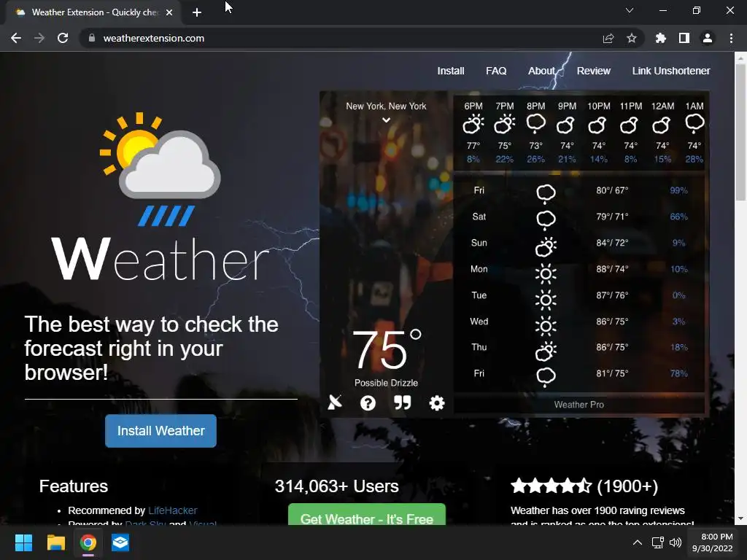Open the Windows Start button
The width and height of the screenshot is (747, 560).
24,542
